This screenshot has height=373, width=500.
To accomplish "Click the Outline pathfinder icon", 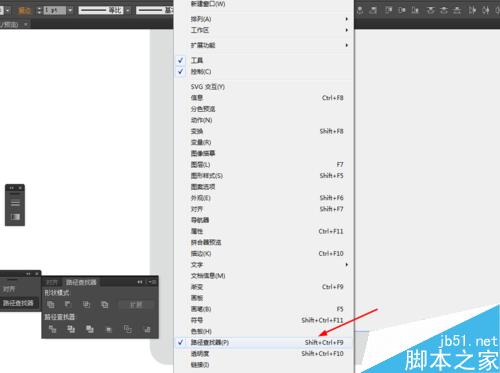I will click(x=128, y=329).
